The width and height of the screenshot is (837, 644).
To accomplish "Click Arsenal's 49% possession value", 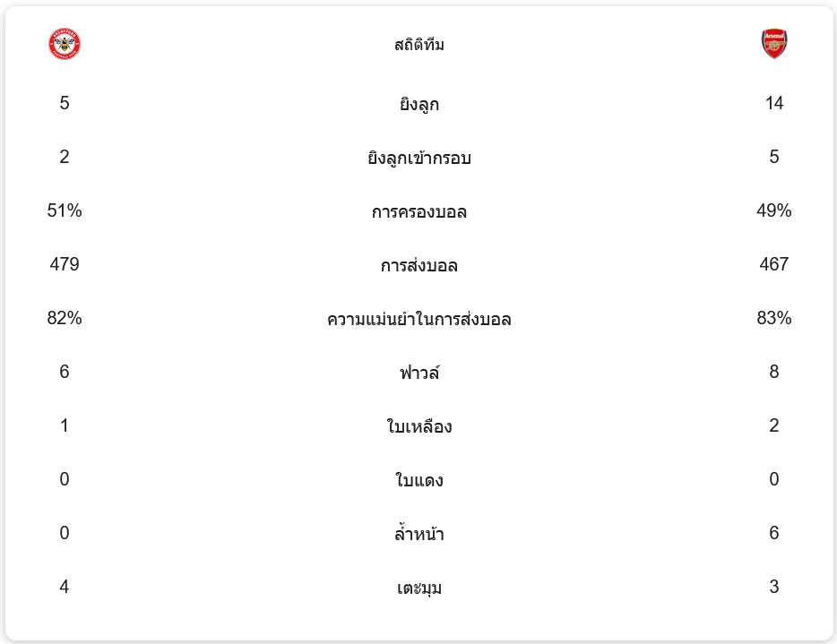I will 774,210.
